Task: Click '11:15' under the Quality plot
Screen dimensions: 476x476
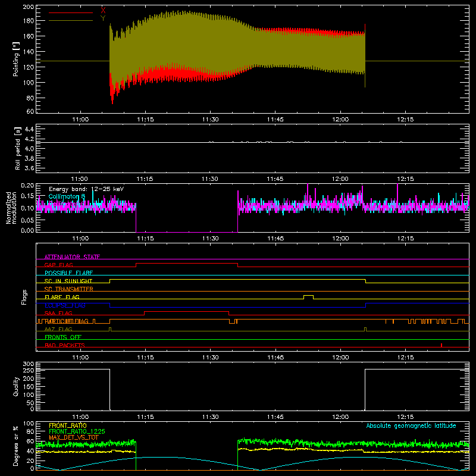Action: (145, 417)
